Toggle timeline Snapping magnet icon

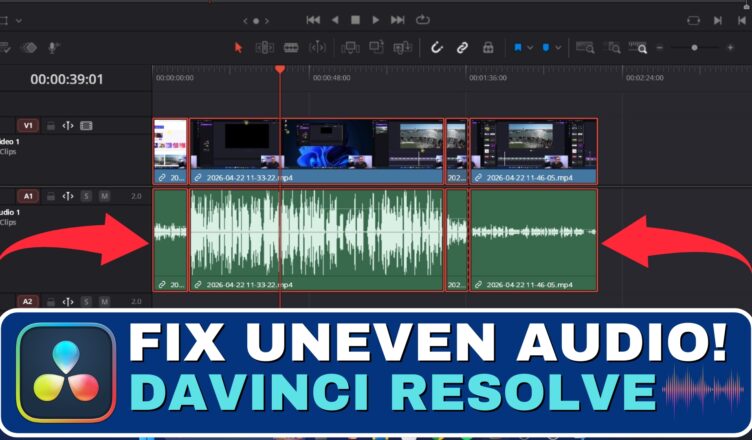click(436, 48)
